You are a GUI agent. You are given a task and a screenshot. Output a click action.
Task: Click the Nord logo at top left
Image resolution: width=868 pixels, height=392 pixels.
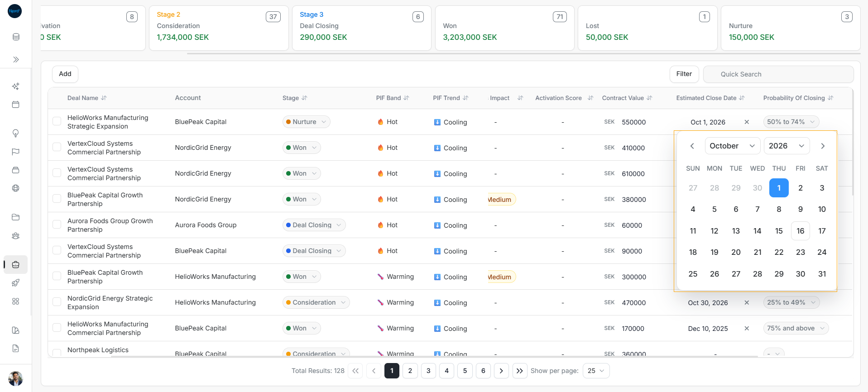[x=15, y=11]
